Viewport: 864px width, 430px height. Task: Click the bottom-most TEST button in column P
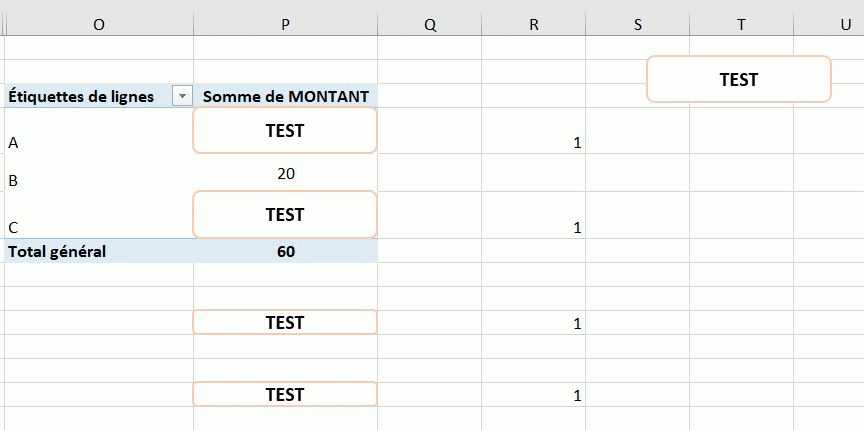[x=285, y=394]
